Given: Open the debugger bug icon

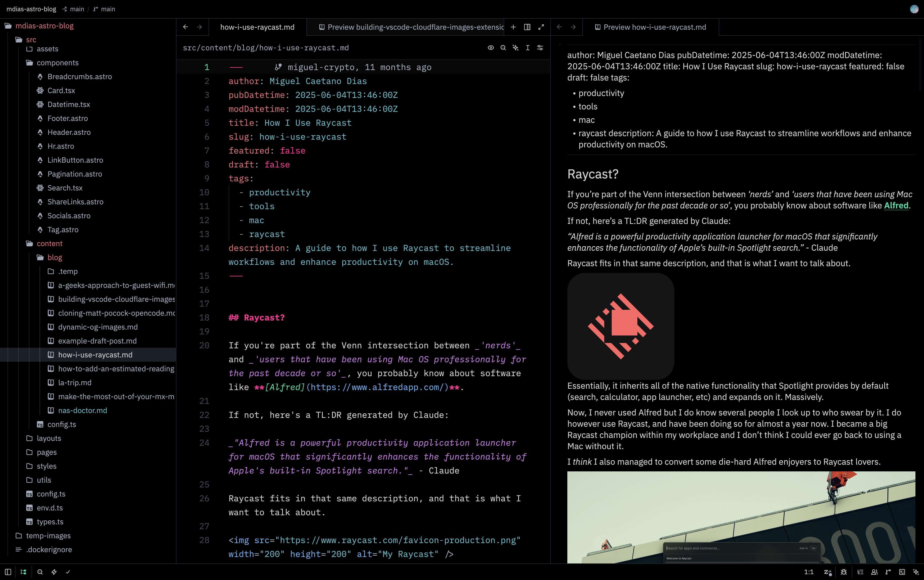Looking at the screenshot, I should tap(844, 572).
